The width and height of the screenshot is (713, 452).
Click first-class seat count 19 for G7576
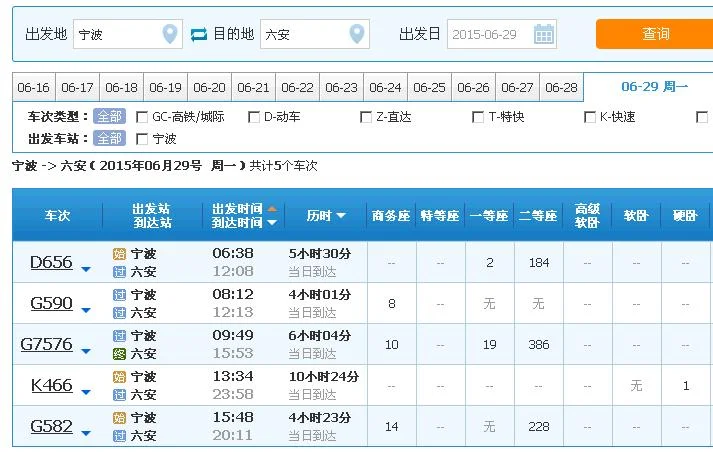pyautogui.click(x=490, y=345)
